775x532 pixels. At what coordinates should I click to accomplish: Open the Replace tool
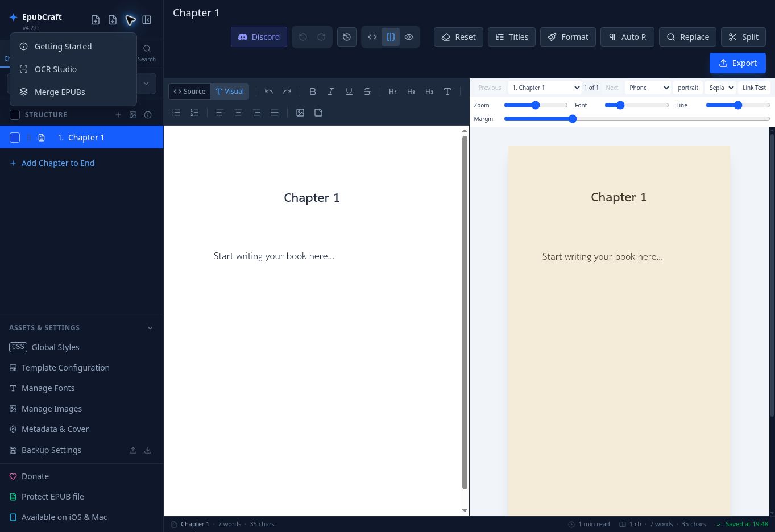click(x=687, y=37)
